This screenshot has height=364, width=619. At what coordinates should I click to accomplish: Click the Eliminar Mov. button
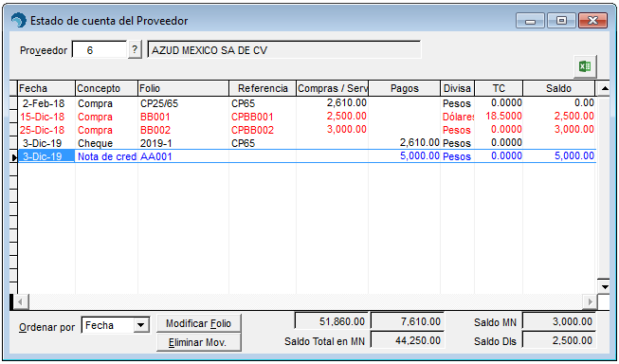[x=198, y=342]
